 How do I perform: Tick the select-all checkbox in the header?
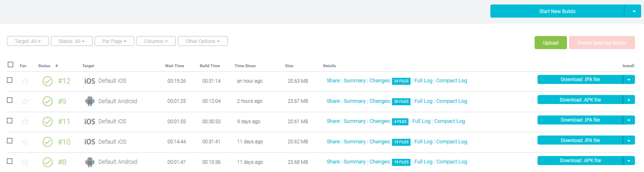point(10,65)
